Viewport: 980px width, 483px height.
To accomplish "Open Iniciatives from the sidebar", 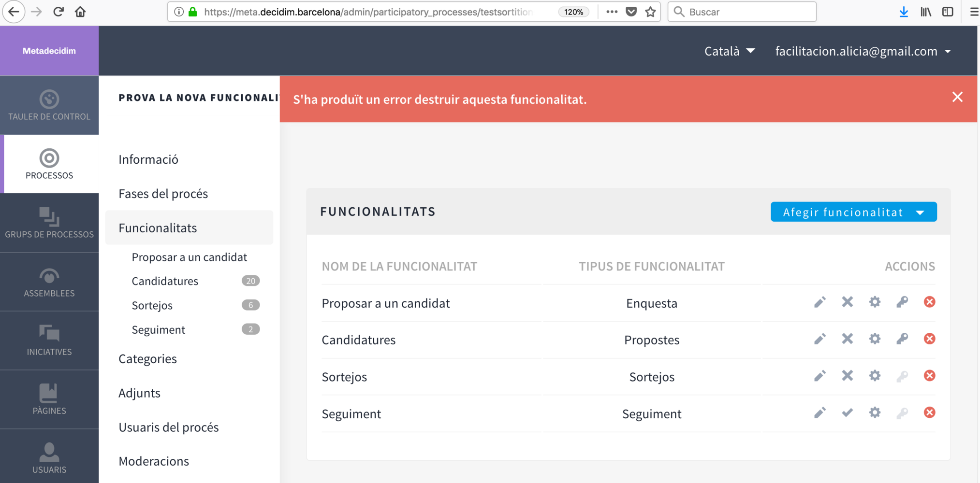I will click(49, 341).
